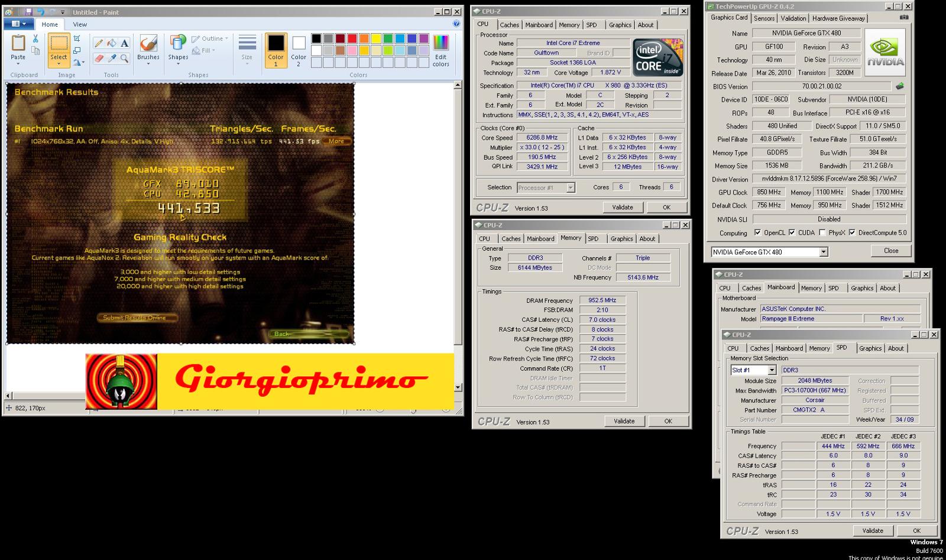This screenshot has height=560, width=946.
Task: Click the Crop icon in the Image group
Action: (77, 39)
